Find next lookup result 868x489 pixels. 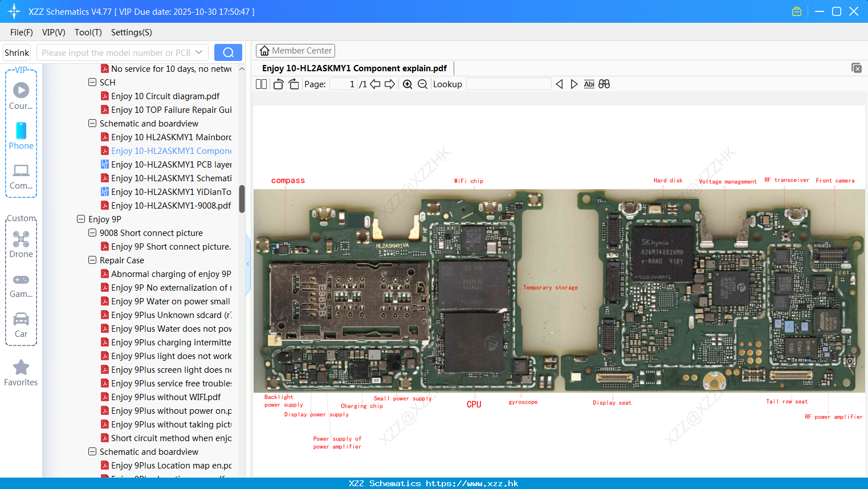[574, 84]
